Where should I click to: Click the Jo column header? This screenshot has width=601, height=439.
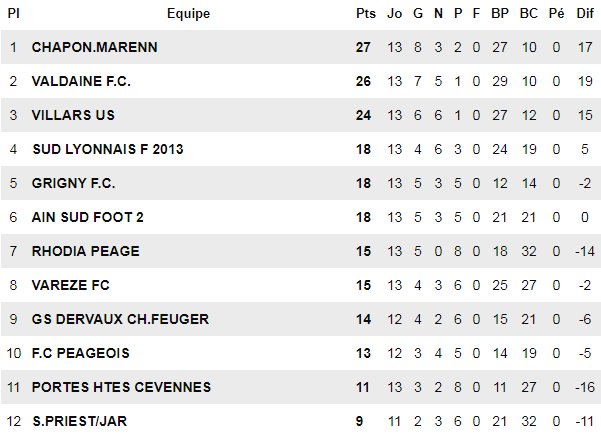pos(394,14)
